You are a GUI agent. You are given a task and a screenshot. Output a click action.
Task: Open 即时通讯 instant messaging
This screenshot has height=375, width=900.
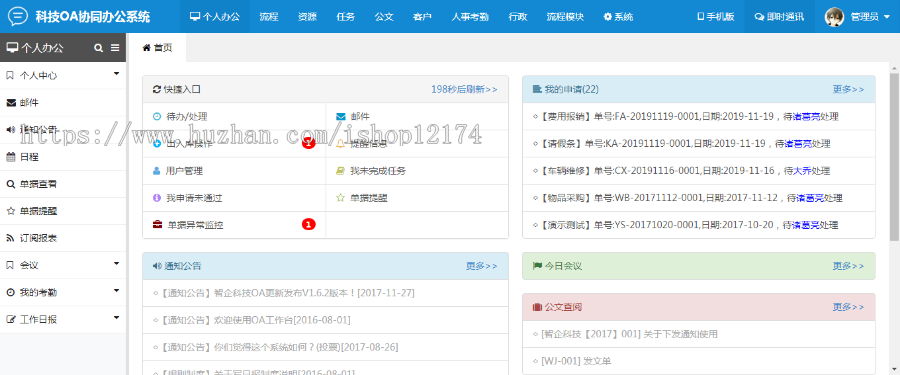[x=779, y=17]
